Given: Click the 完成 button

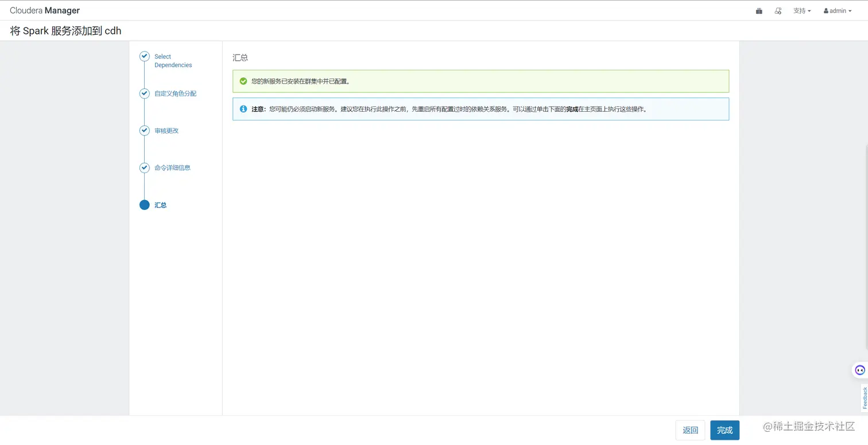Looking at the screenshot, I should click(724, 430).
